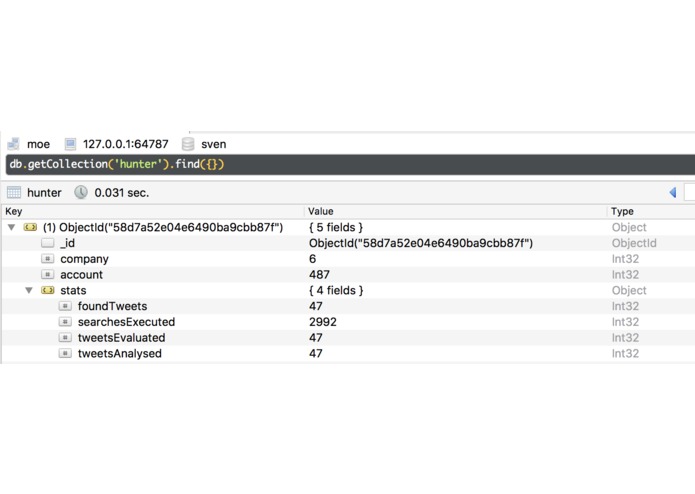
Task: Click the hunter collection table icon
Action: pos(14,192)
